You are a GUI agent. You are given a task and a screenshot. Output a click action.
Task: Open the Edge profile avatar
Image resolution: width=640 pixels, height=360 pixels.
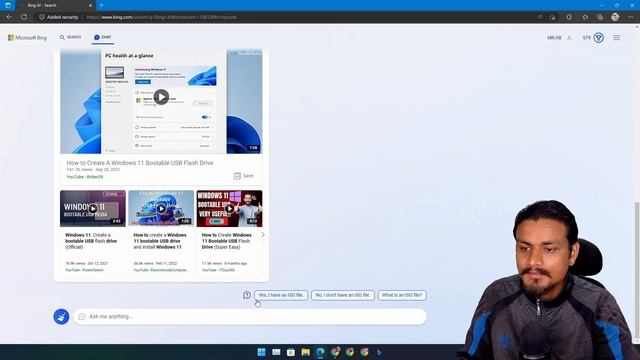tap(615, 17)
